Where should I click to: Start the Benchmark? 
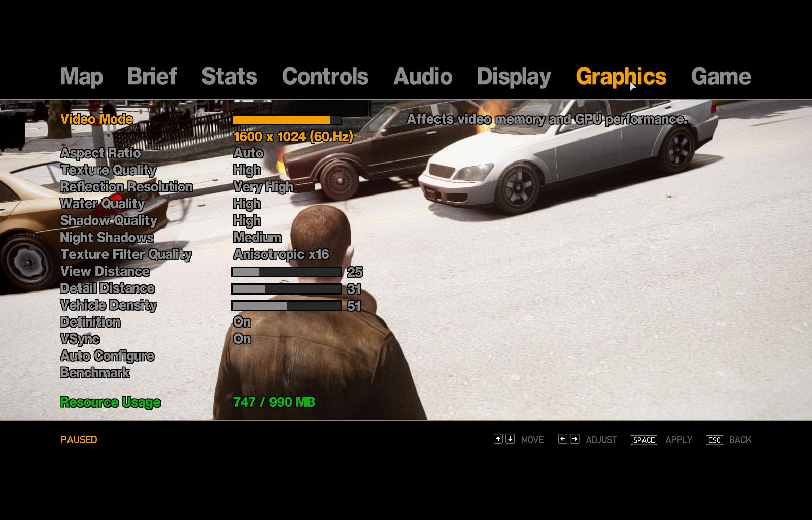[x=95, y=373]
